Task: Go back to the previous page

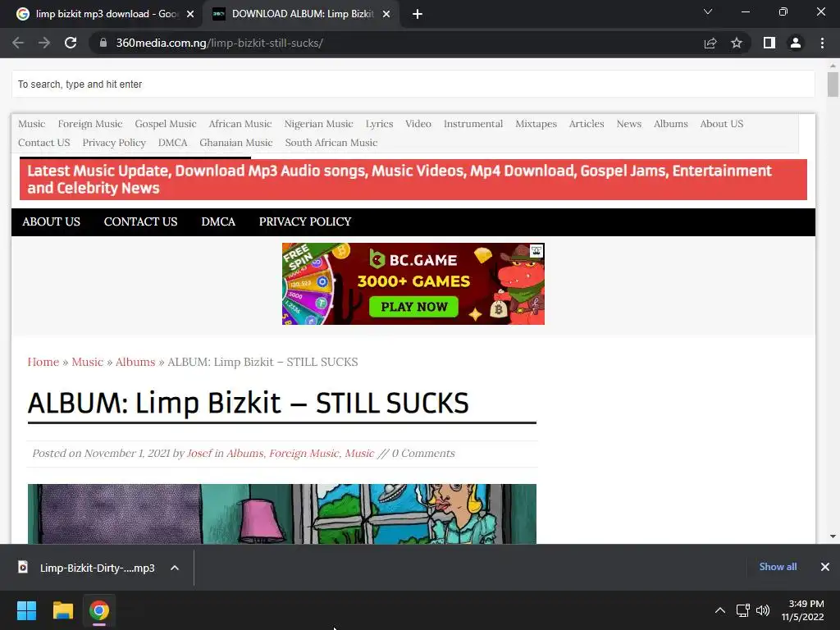Action: [x=18, y=43]
